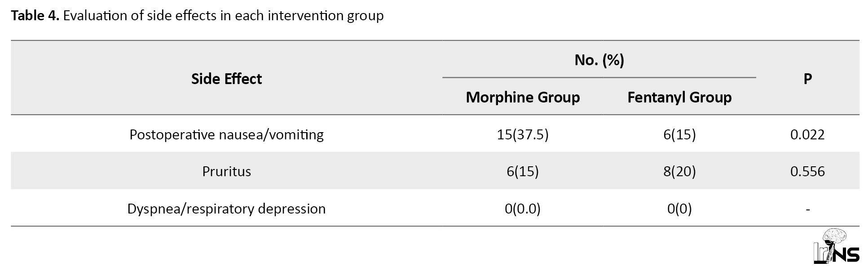
Task: Click the Postoperative nausea/vomiting row label
Action: (226, 134)
